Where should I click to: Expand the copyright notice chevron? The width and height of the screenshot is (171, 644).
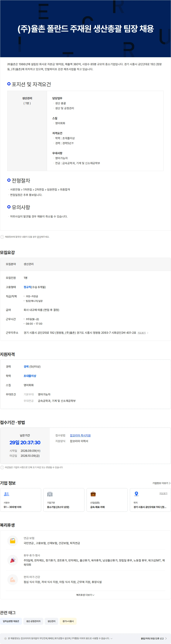coord(111,638)
